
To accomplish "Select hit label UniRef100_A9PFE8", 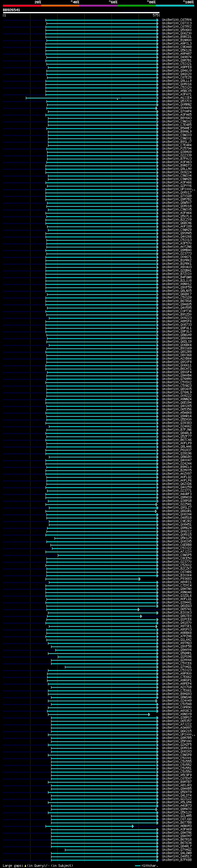I will pyautogui.click(x=177, y=67).
